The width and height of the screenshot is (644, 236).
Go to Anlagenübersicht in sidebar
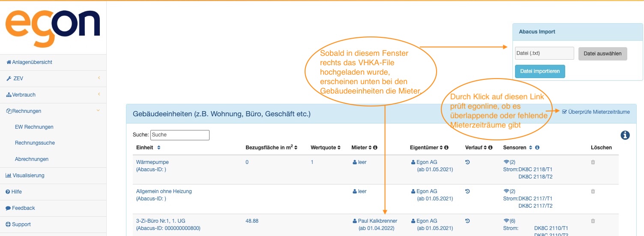pyautogui.click(x=32, y=62)
